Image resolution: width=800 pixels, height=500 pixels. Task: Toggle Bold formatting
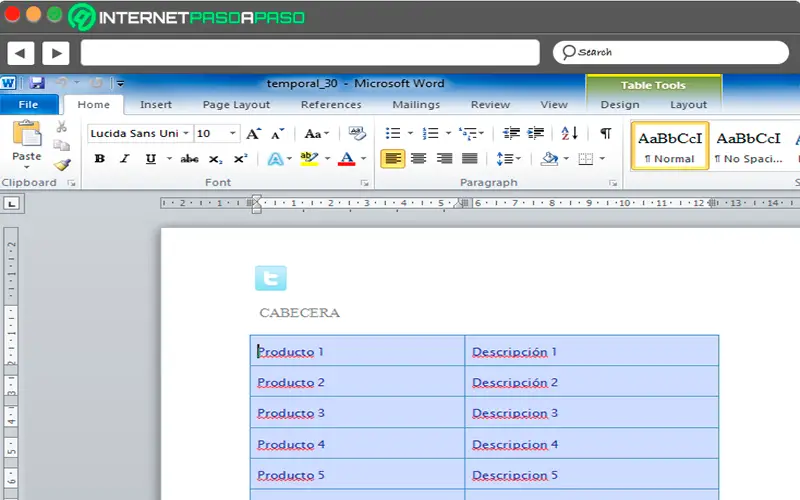pos(99,159)
